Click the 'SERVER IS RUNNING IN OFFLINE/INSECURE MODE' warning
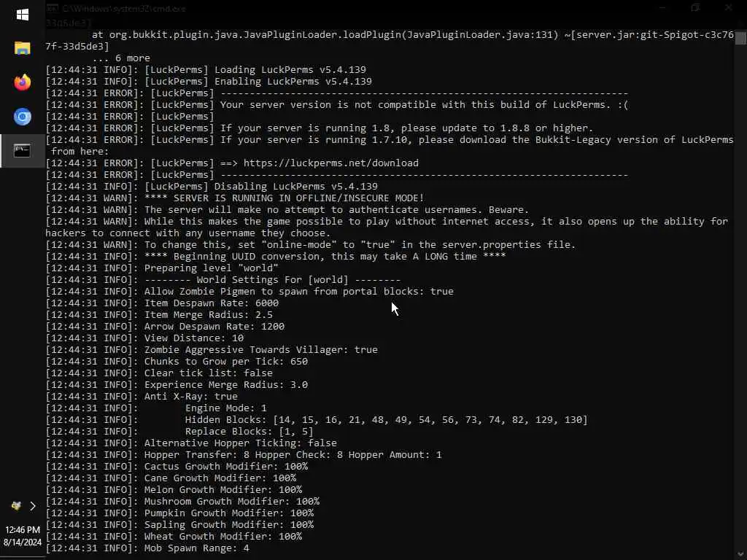Screen dimensions: 747x560 (284, 198)
